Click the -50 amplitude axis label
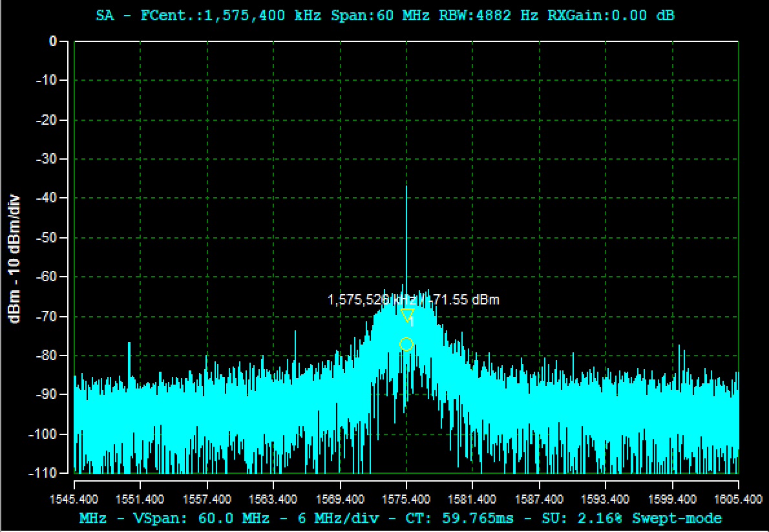This screenshot has height=532, width=769. click(x=47, y=237)
